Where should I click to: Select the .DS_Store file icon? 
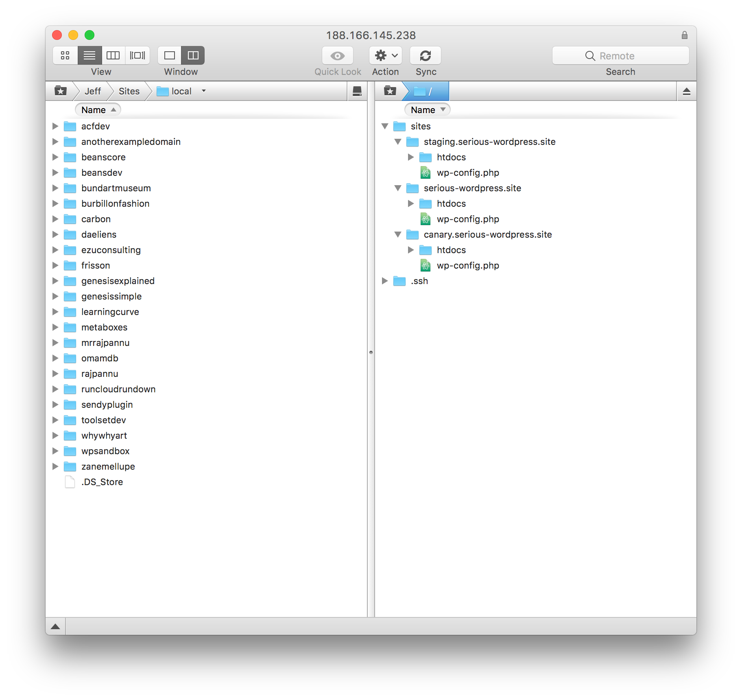70,482
